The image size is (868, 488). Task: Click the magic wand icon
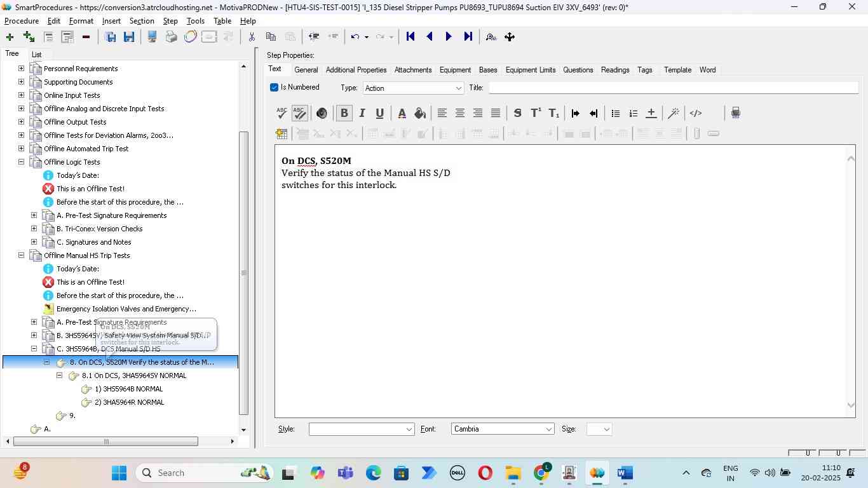click(x=674, y=113)
